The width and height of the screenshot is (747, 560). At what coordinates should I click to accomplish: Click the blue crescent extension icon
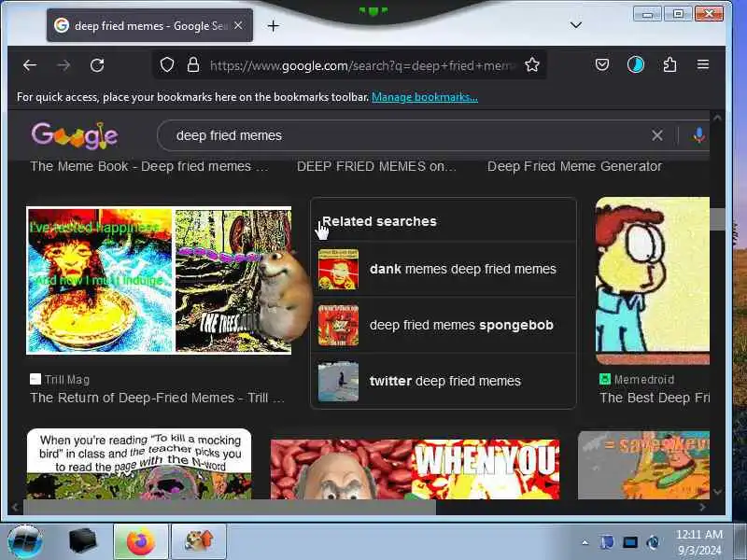[636, 64]
